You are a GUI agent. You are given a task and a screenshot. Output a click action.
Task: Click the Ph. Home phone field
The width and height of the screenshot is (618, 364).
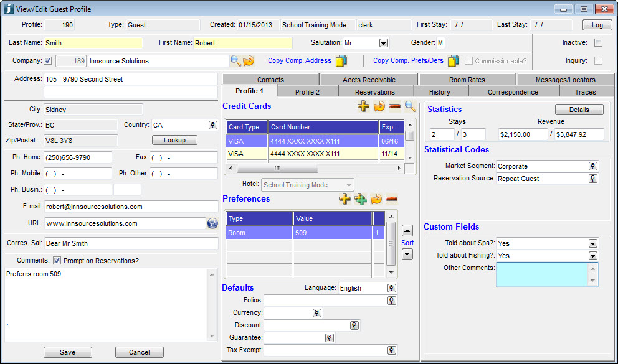click(x=78, y=157)
